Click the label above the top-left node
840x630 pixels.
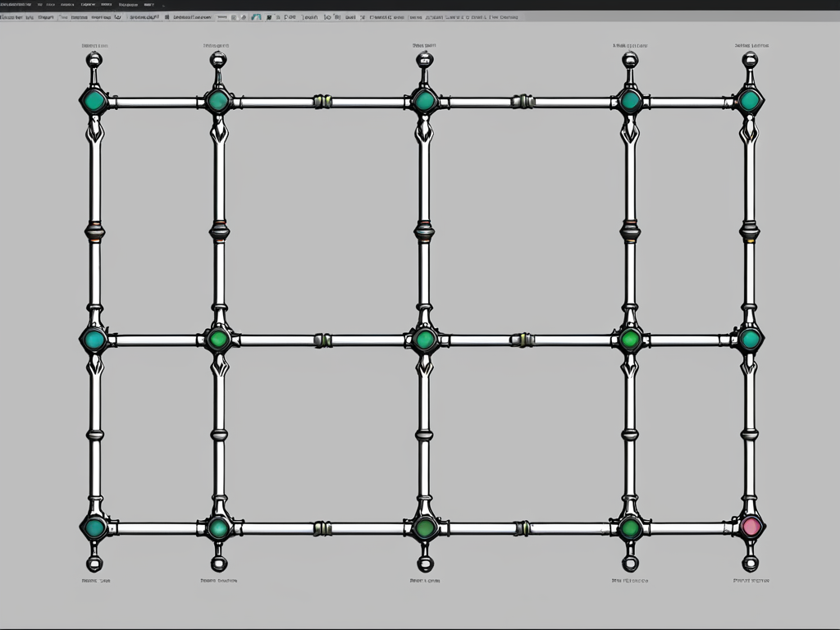[x=94, y=46]
